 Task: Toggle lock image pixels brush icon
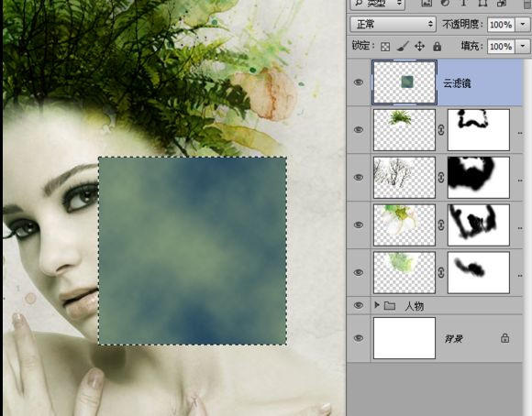[403, 46]
